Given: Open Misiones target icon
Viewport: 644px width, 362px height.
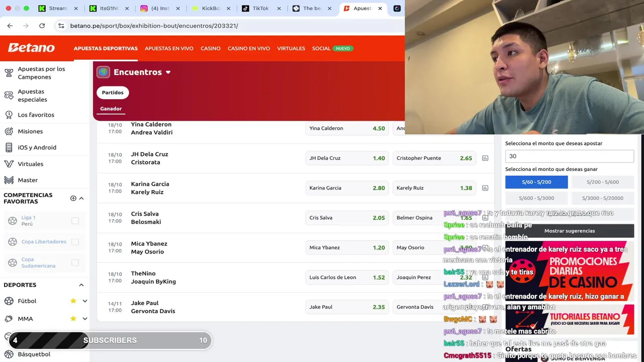Looking at the screenshot, I should [9, 131].
